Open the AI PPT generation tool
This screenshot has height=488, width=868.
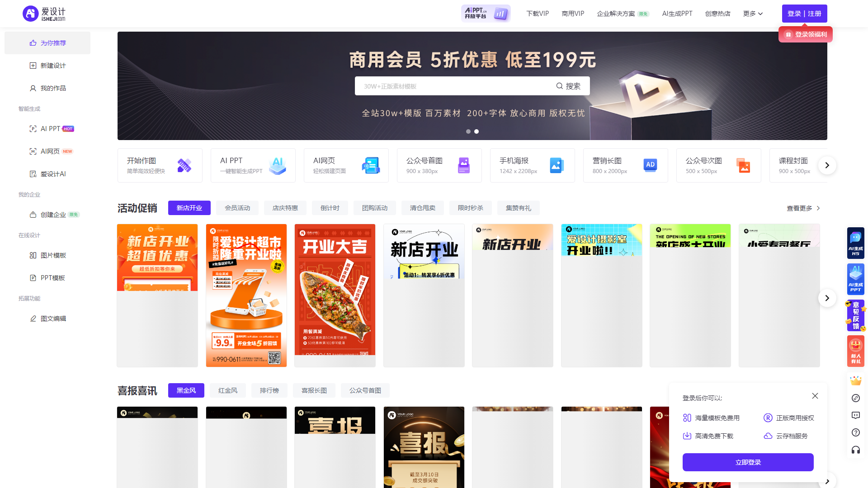point(50,128)
